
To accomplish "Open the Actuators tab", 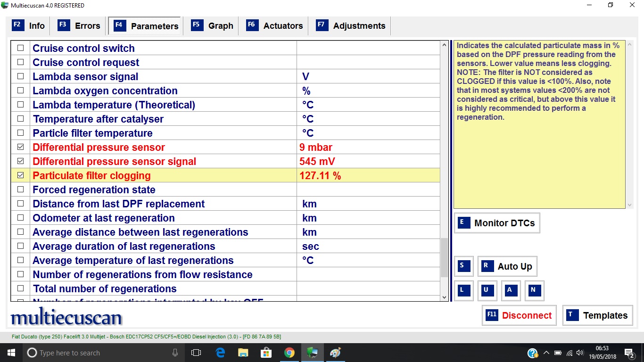I will point(275,26).
